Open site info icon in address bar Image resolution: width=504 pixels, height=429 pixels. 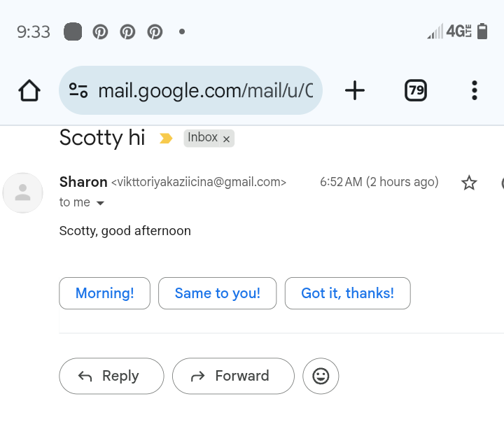(x=78, y=90)
